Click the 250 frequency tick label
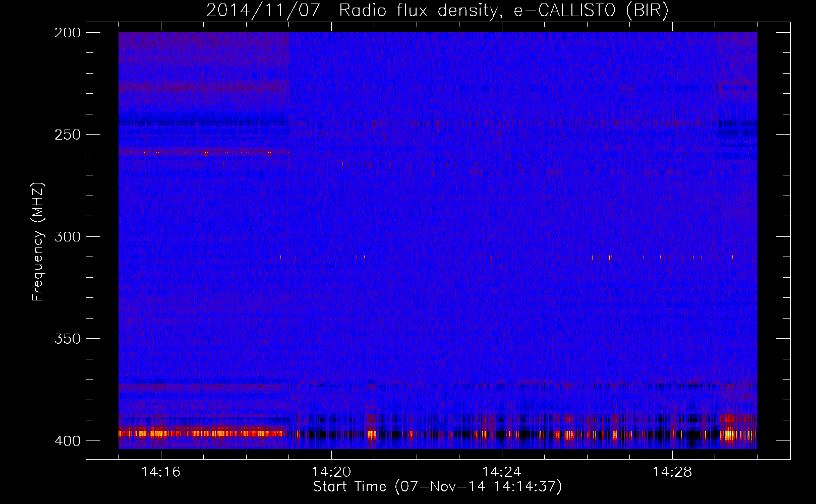 [x=68, y=135]
